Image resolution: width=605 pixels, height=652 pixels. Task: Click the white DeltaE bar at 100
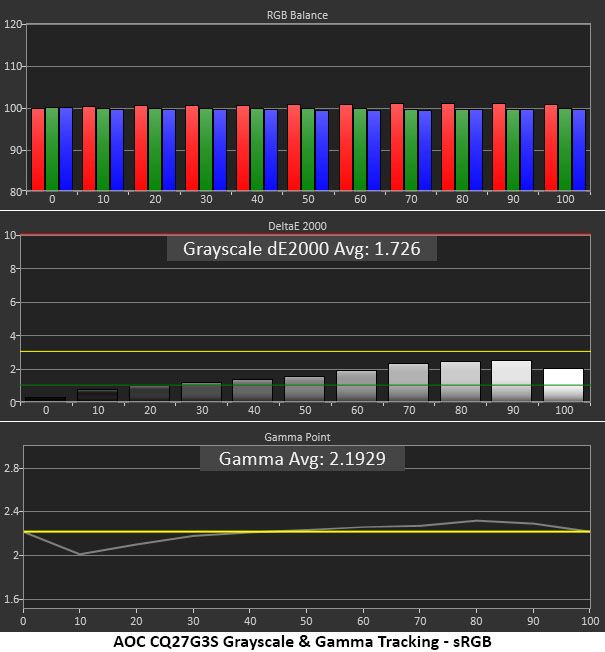563,385
